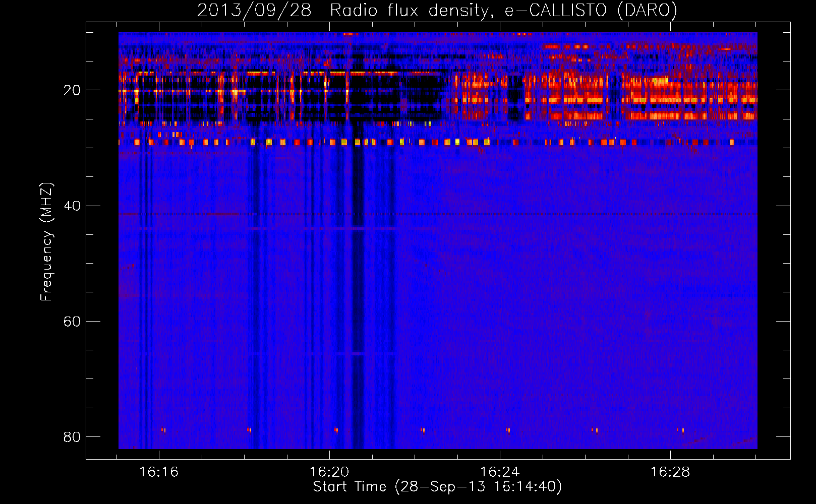Screen dimensions: 816x504
Task: Click the '16:16' time tick label
Action: coord(159,472)
